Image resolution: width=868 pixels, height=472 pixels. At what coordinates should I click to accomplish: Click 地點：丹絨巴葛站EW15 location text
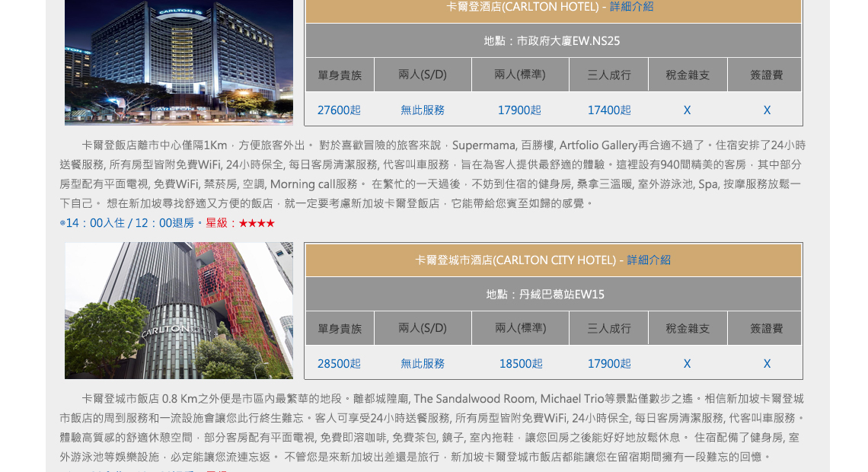pyautogui.click(x=545, y=295)
